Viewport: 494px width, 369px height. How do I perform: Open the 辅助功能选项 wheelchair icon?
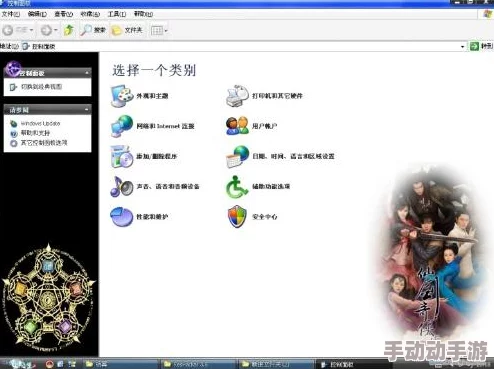coord(237,186)
